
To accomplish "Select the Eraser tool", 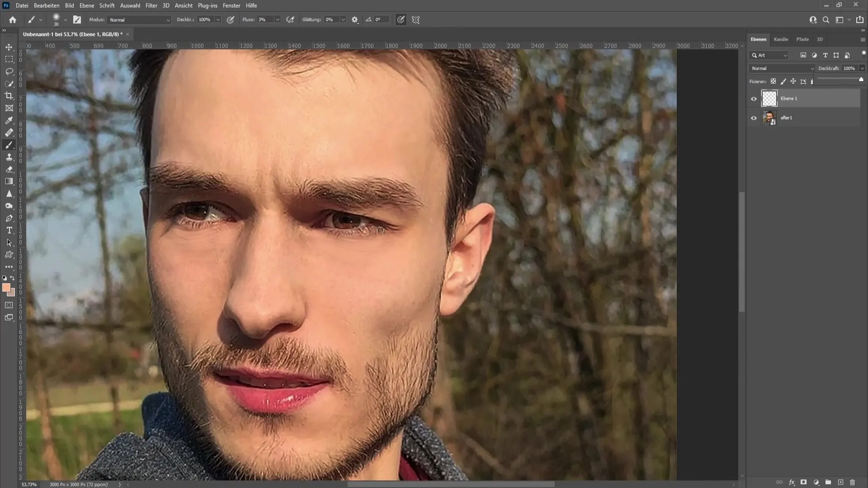I will point(9,169).
